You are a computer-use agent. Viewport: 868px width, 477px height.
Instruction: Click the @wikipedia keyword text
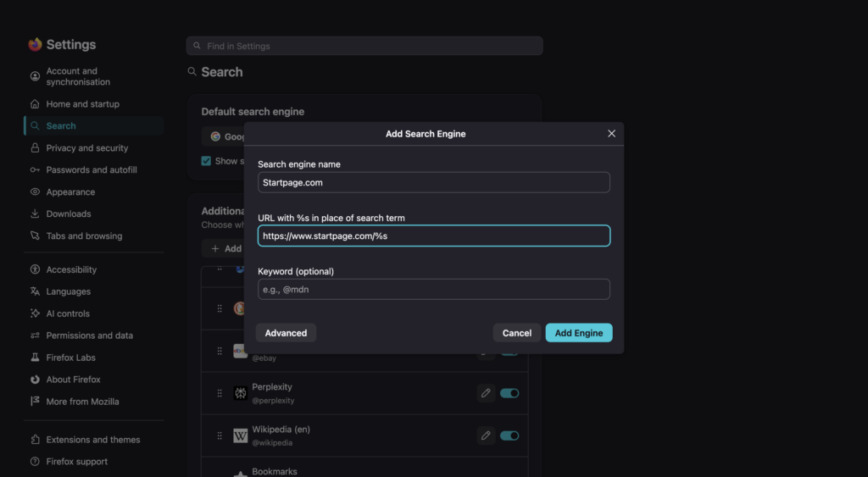(x=272, y=443)
